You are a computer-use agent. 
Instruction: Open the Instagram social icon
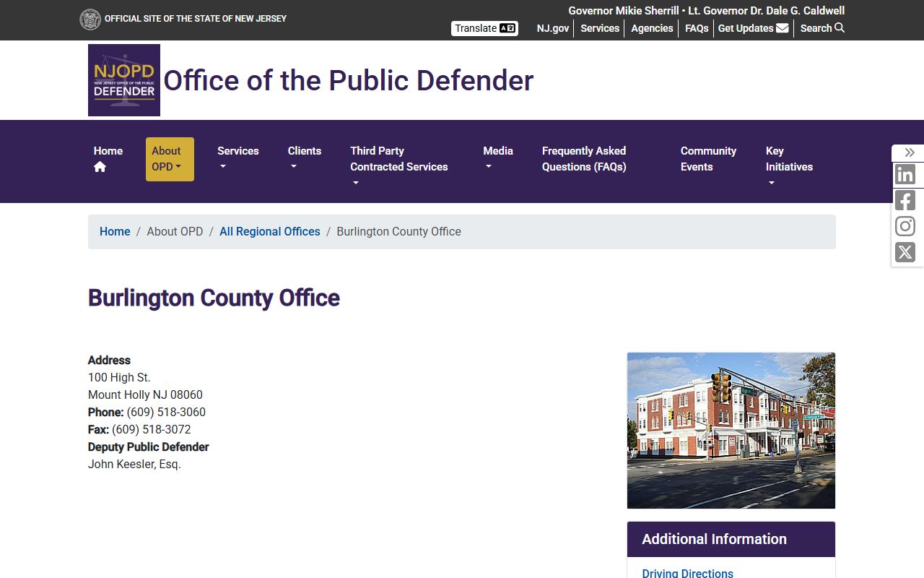coord(905,226)
